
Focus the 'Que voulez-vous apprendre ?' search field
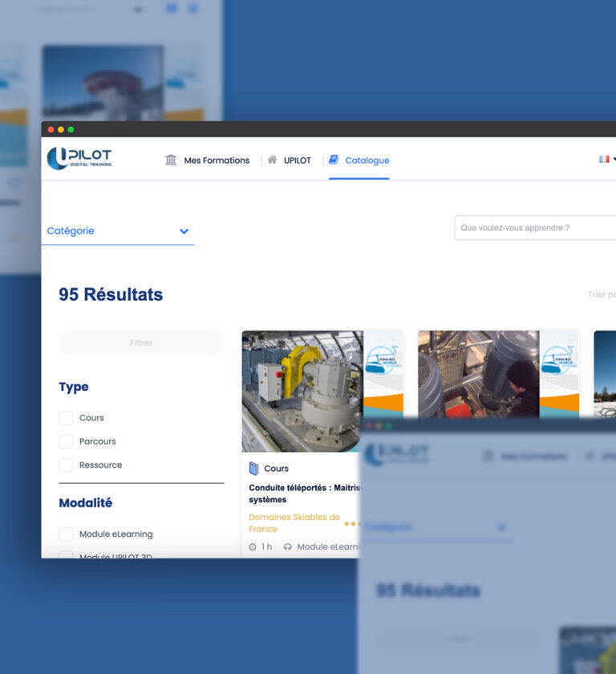(534, 228)
